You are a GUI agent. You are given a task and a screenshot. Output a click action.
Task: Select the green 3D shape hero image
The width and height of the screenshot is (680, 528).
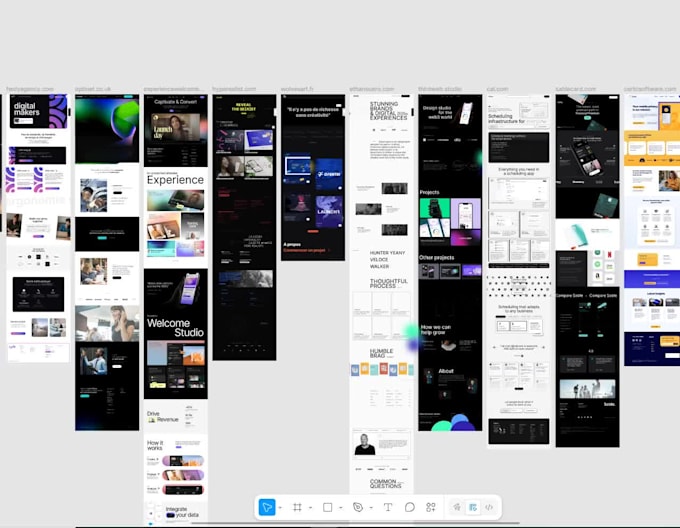pyautogui.click(x=107, y=129)
